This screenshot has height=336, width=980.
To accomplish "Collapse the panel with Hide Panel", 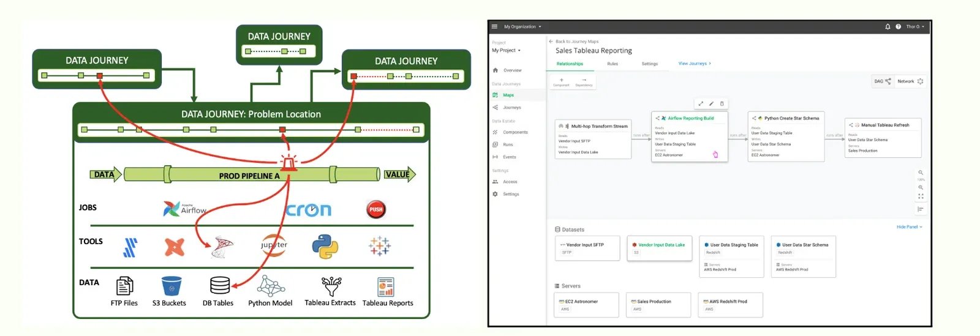I will [909, 227].
